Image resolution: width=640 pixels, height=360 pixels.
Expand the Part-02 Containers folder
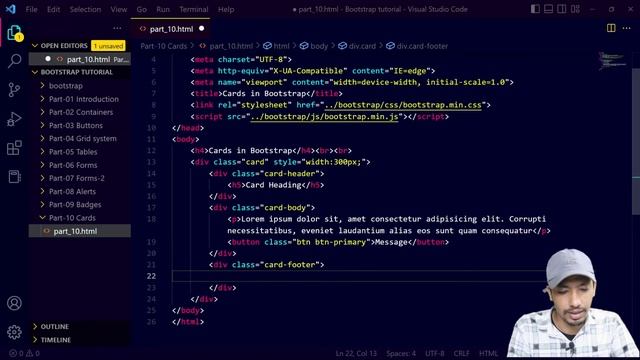pyautogui.click(x=81, y=112)
